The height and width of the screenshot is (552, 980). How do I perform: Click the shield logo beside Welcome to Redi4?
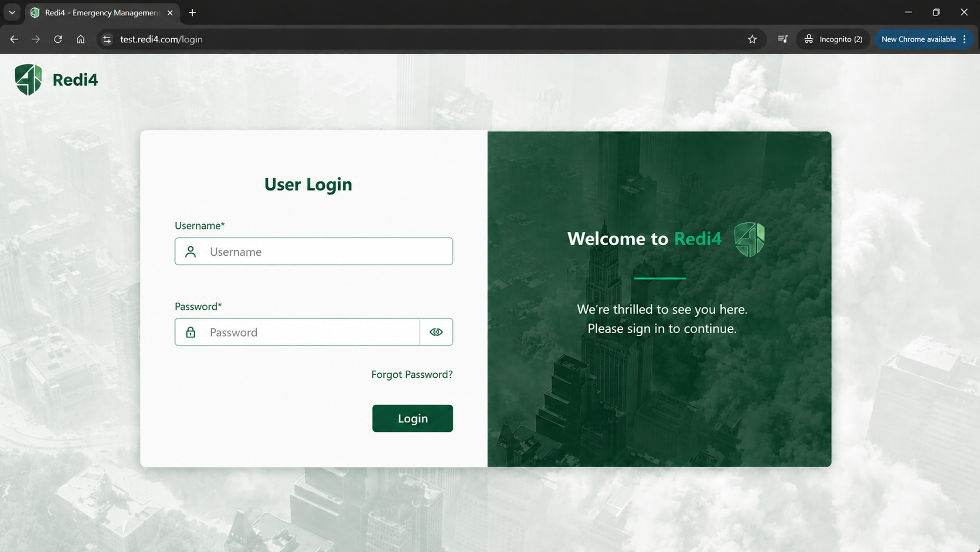tap(750, 239)
